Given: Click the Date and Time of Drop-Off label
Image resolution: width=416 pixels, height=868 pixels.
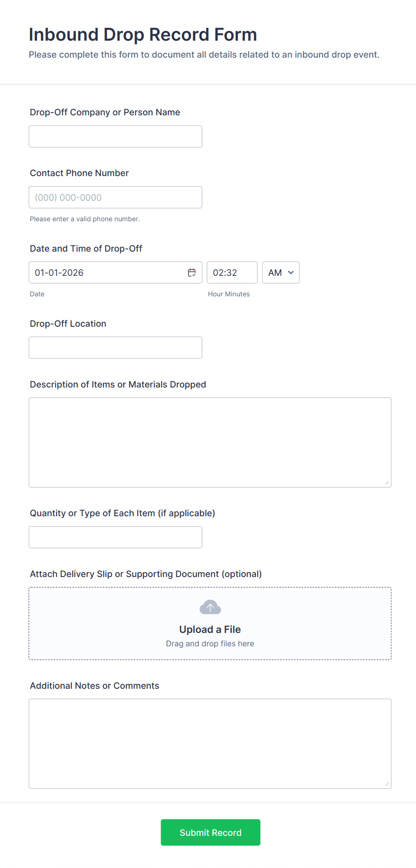Looking at the screenshot, I should (x=86, y=249).
